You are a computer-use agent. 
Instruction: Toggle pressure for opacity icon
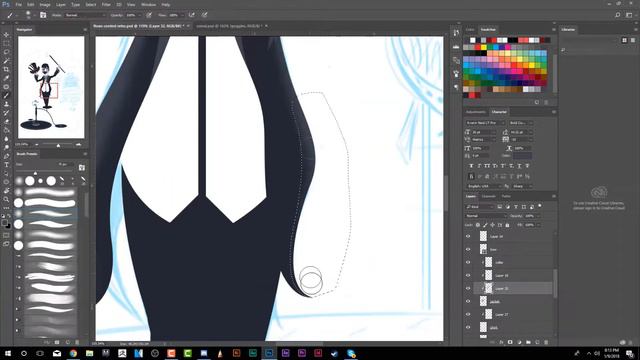coord(149,15)
